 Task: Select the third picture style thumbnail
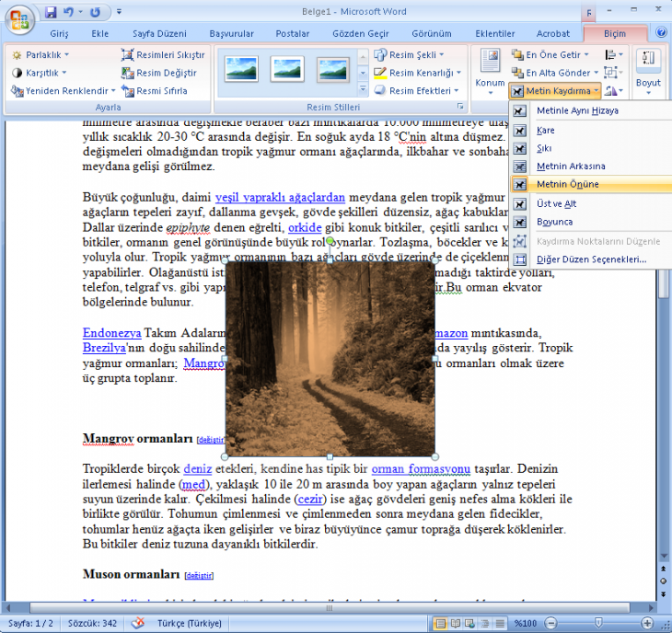(333, 68)
